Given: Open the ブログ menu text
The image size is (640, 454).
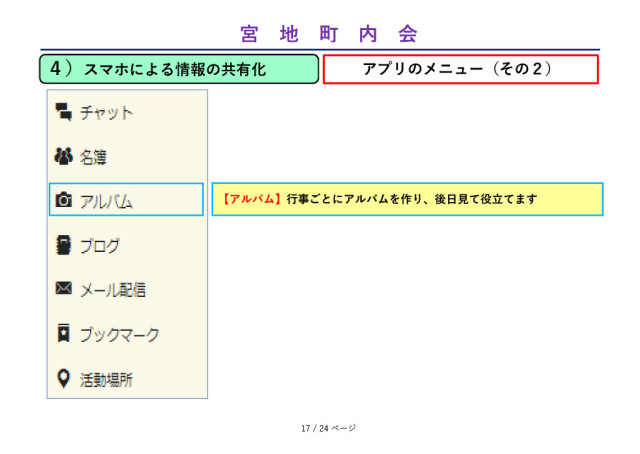Looking at the screenshot, I should [x=100, y=246].
